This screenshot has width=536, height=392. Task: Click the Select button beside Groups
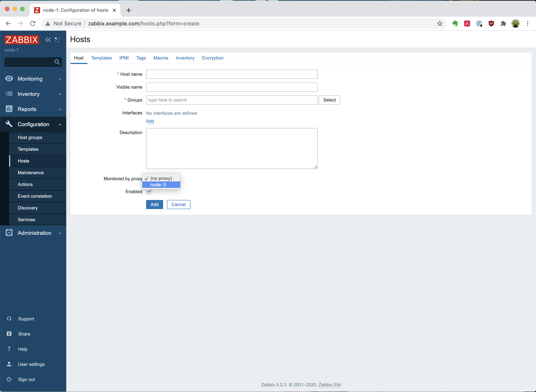click(329, 100)
